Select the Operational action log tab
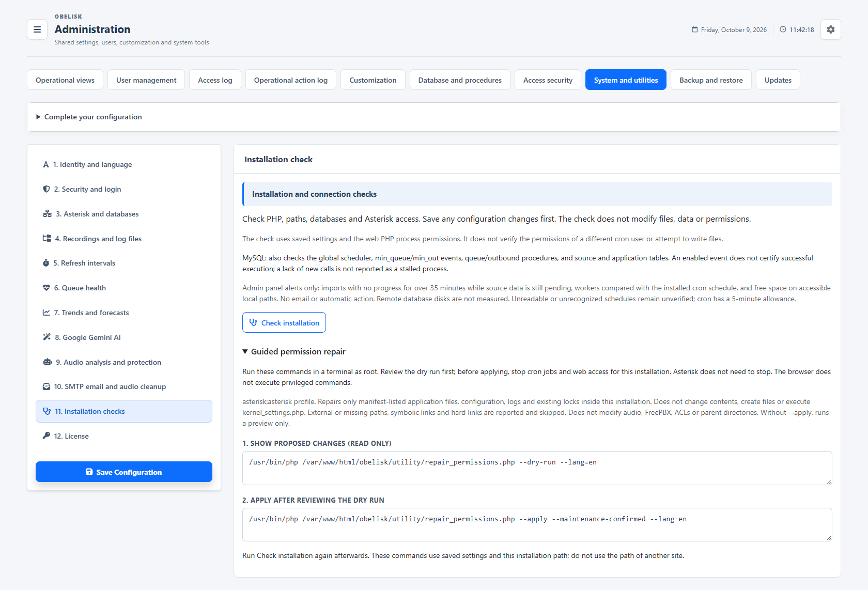Viewport: 868px width, 590px height. [x=291, y=80]
